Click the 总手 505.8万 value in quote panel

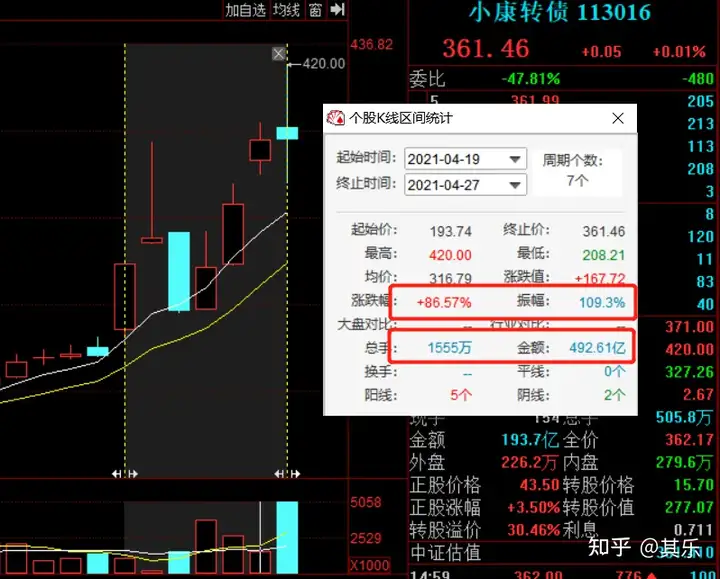(684, 417)
